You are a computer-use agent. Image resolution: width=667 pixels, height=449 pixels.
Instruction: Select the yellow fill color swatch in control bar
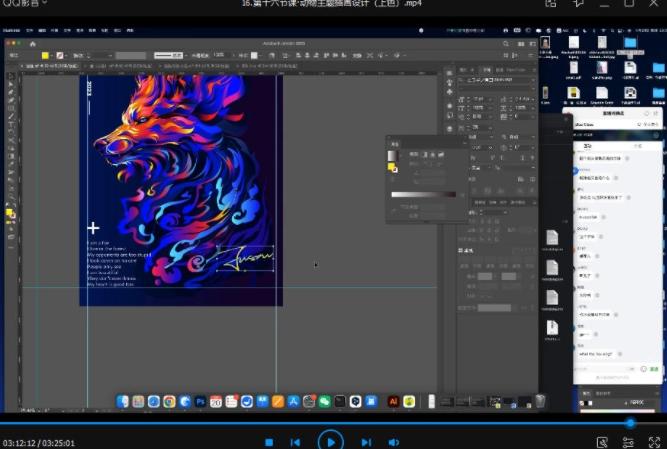[46, 55]
